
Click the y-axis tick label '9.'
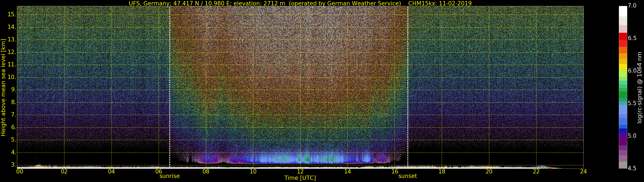tap(13, 90)
